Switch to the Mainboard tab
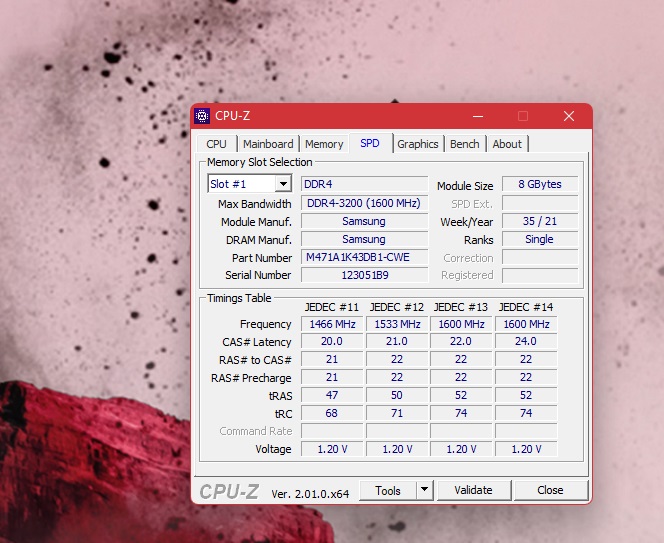This screenshot has width=664, height=543. coord(268,144)
